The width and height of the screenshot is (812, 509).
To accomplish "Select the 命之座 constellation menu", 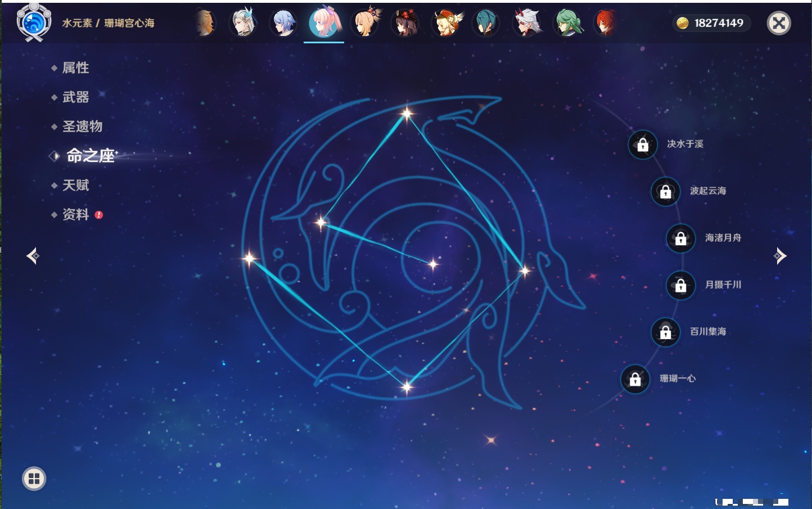I will (x=90, y=156).
